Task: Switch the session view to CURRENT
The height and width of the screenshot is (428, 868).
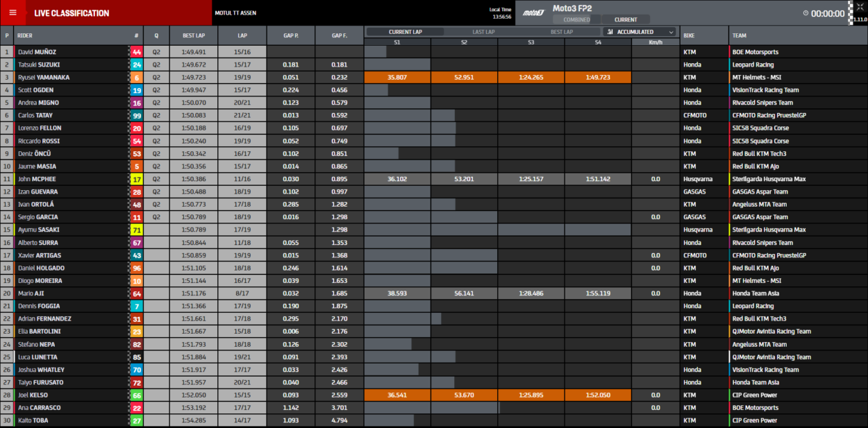Action: point(626,19)
